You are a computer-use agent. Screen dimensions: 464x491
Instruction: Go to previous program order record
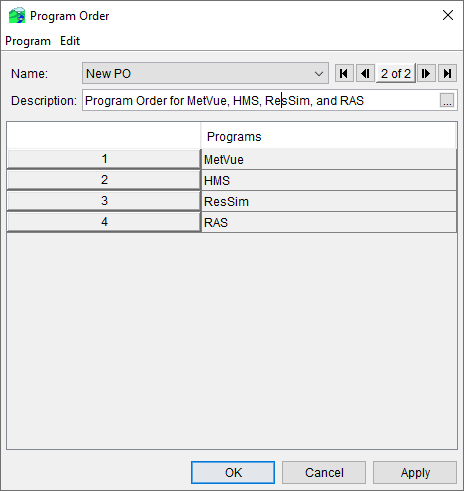pyautogui.click(x=365, y=73)
